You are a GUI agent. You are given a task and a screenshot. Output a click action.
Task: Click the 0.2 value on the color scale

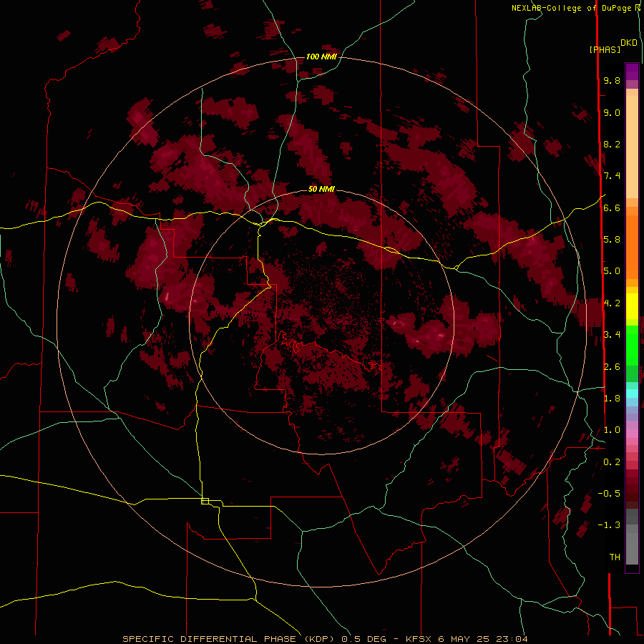tap(612, 462)
